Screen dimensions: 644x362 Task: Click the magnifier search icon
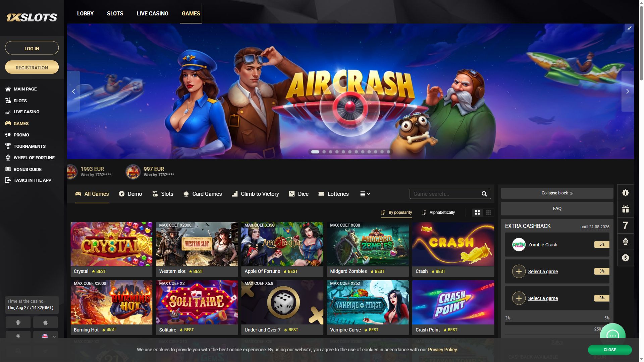pyautogui.click(x=484, y=194)
